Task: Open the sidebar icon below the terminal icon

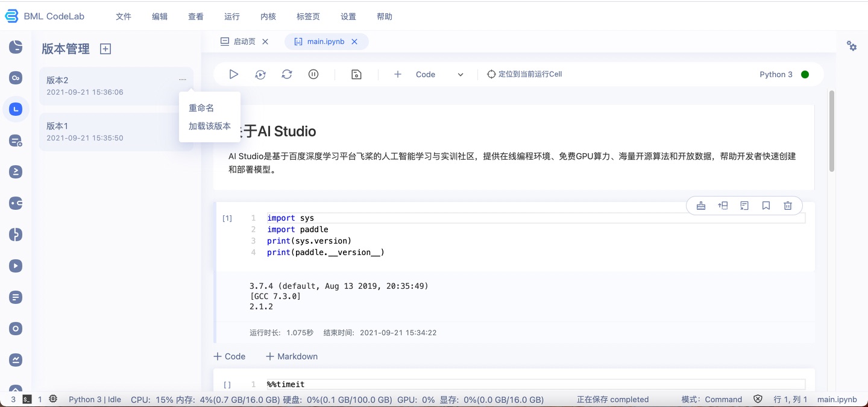Action: coord(16,203)
